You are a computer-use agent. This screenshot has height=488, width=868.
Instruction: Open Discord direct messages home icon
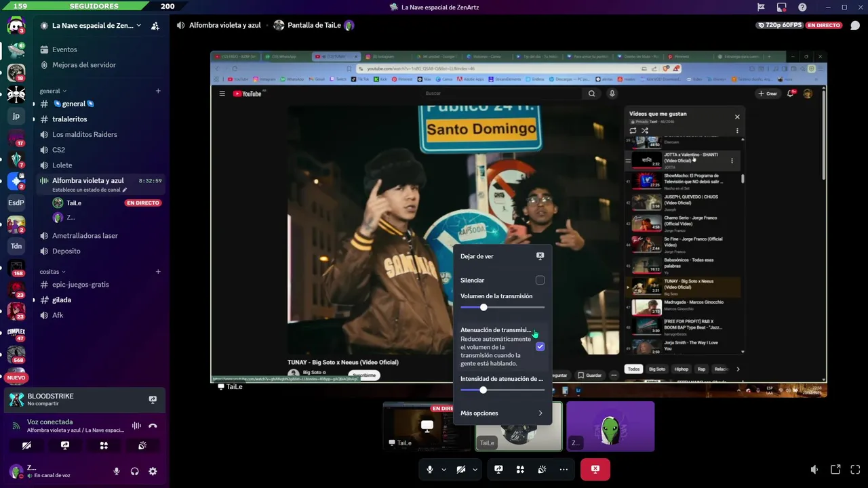[16, 27]
